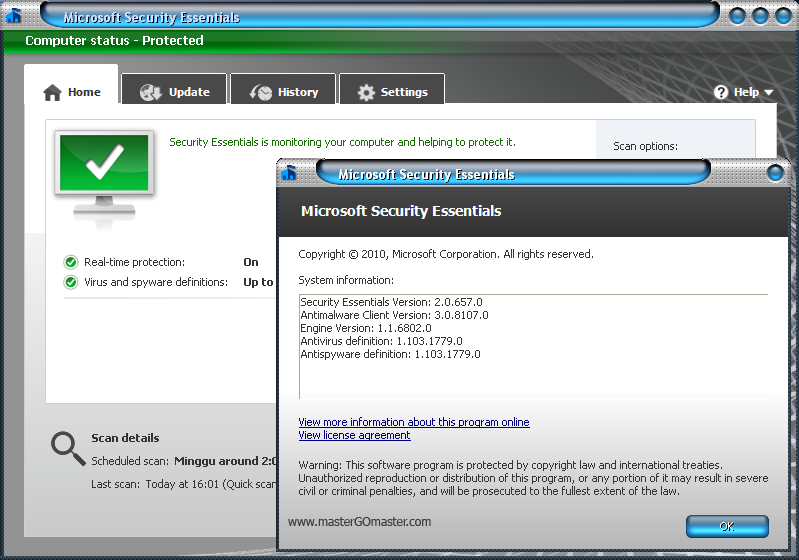Close the main Security Essentials window
799x560 pixels.
[783, 16]
